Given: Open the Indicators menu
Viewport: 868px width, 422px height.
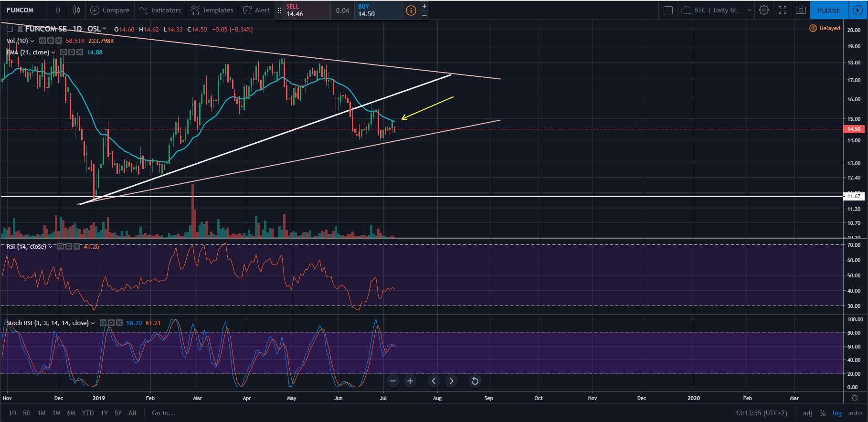Looking at the screenshot, I should click(x=160, y=10).
